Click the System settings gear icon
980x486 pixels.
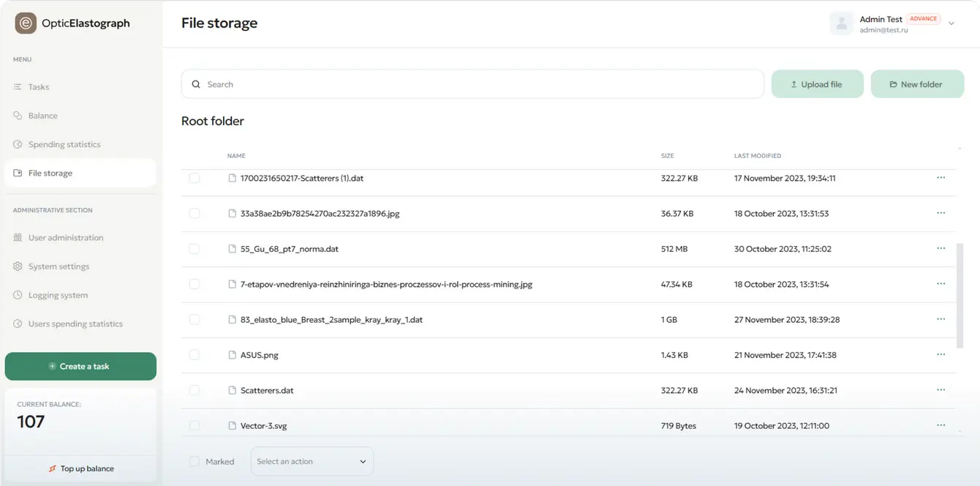pos(18,266)
